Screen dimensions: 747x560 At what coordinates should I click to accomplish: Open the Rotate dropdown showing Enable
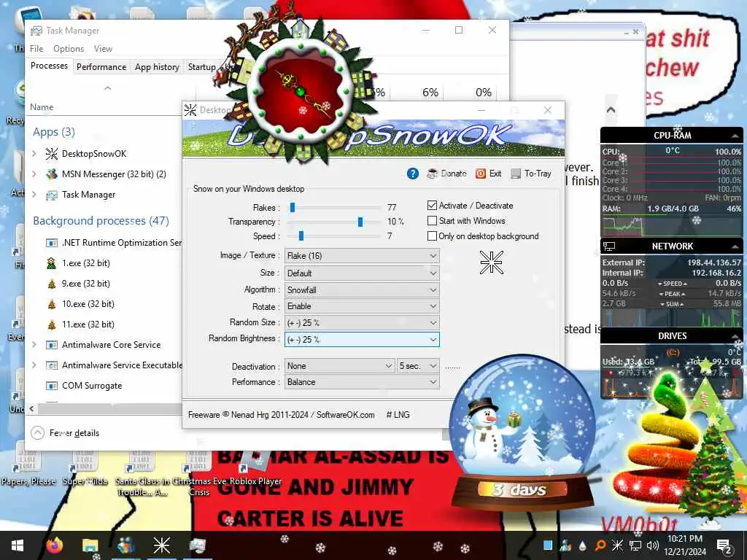pos(362,306)
